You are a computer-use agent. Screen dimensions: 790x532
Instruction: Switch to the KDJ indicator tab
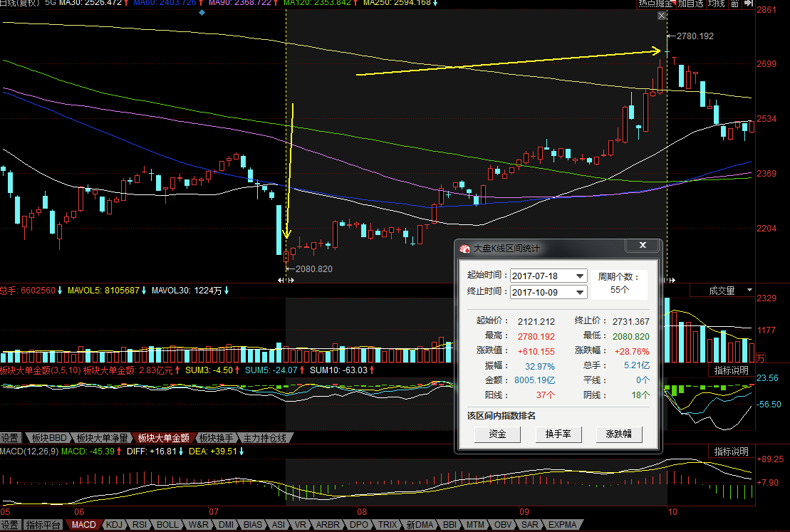click(113, 525)
